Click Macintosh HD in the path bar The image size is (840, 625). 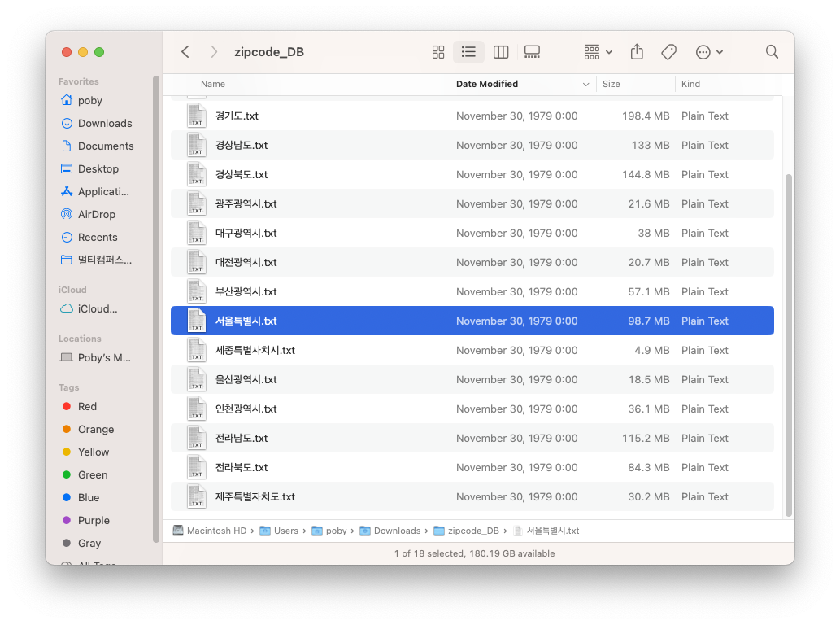tap(210, 531)
